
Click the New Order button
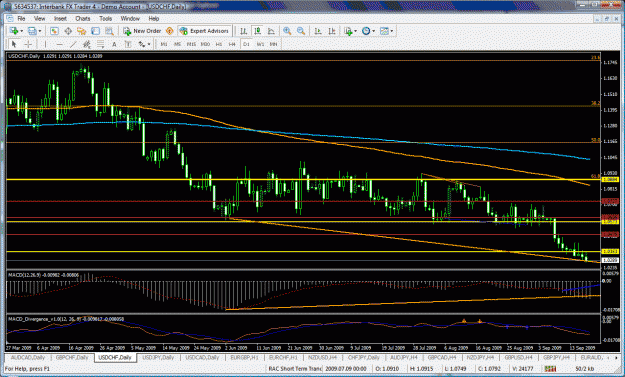pyautogui.click(x=142, y=31)
